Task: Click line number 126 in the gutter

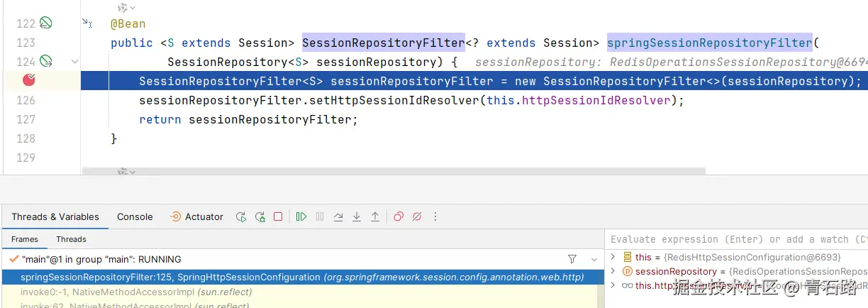Action: (26, 100)
